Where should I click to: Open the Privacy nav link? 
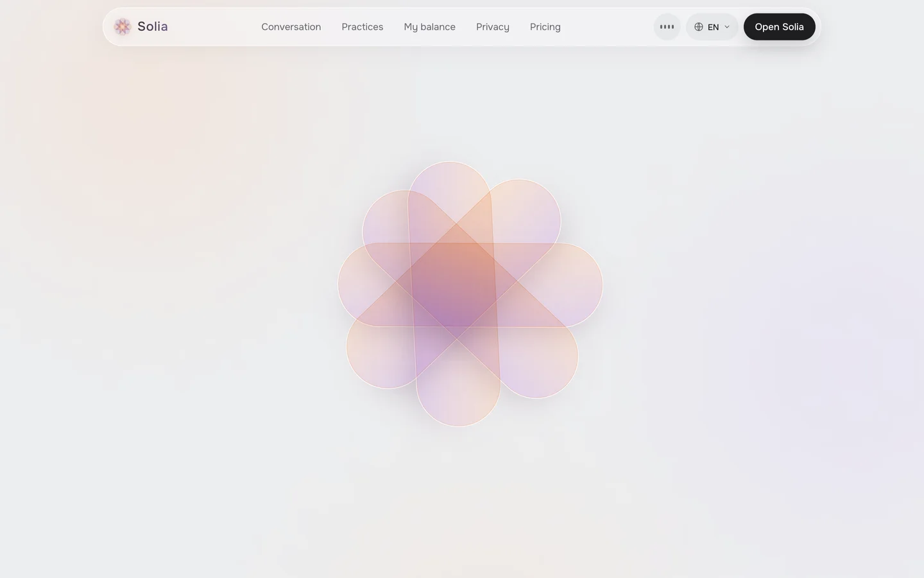coord(493,27)
